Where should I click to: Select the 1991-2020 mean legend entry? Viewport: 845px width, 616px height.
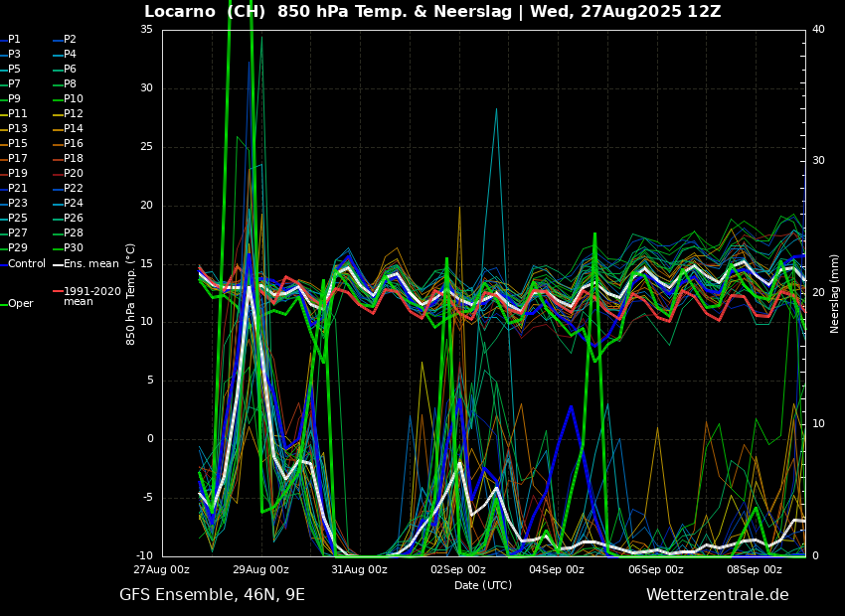coord(91,296)
